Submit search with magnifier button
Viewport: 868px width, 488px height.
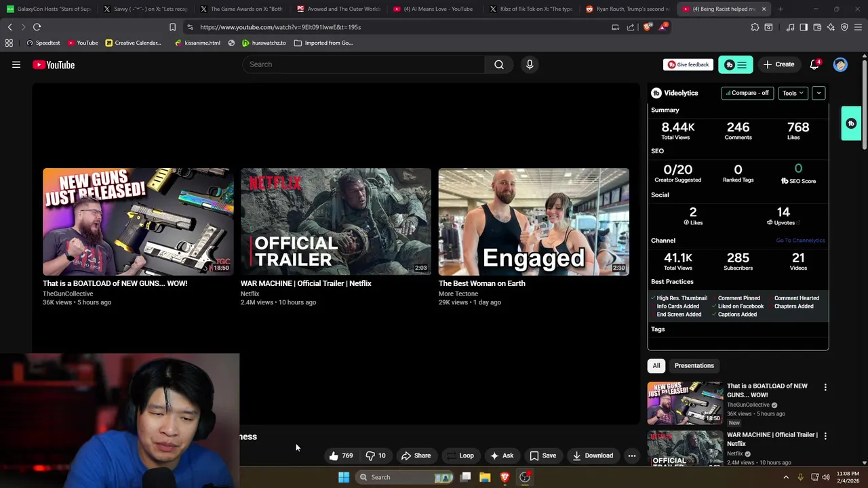(x=499, y=64)
